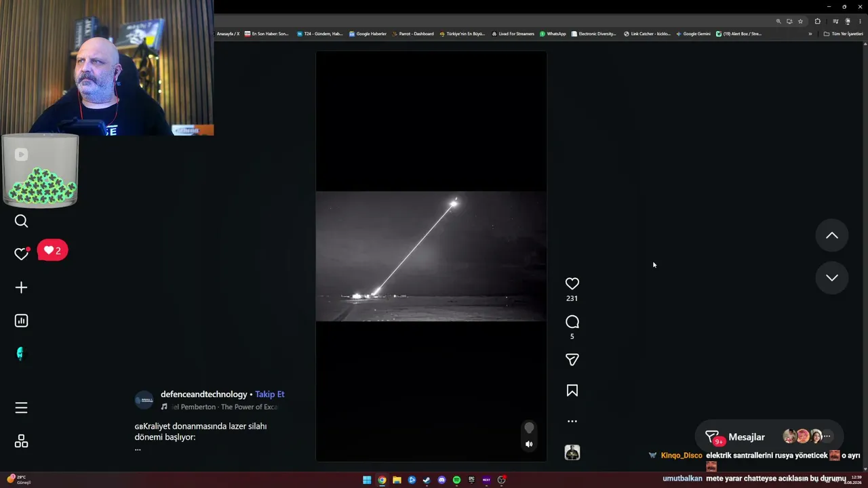Open the browser three-dot menu

(860, 21)
